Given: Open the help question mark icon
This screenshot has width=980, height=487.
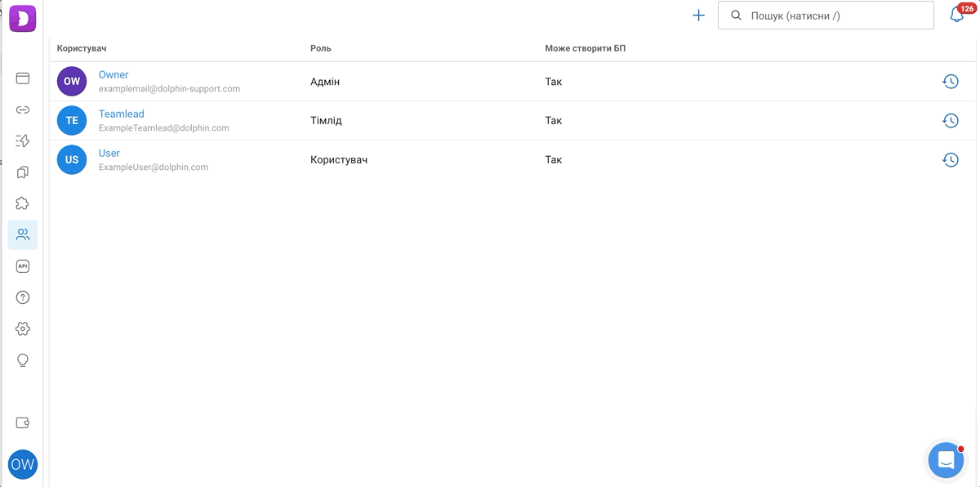Looking at the screenshot, I should pos(23,297).
